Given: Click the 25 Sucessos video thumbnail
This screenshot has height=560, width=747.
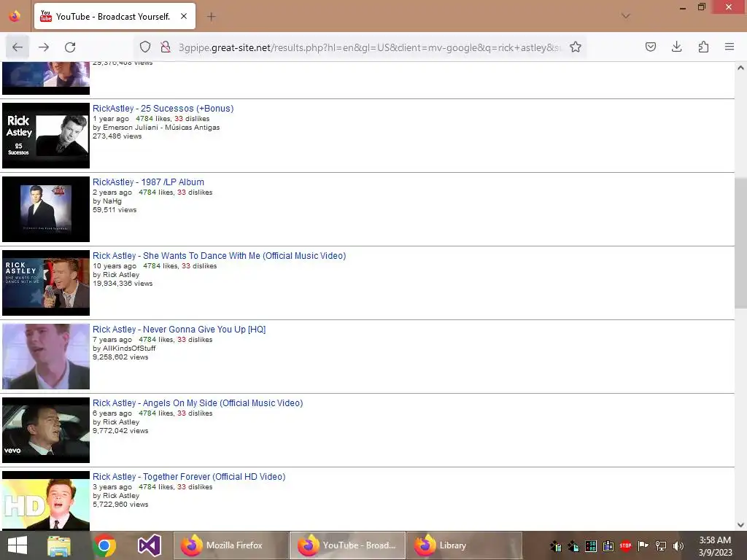Looking at the screenshot, I should click(46, 136).
